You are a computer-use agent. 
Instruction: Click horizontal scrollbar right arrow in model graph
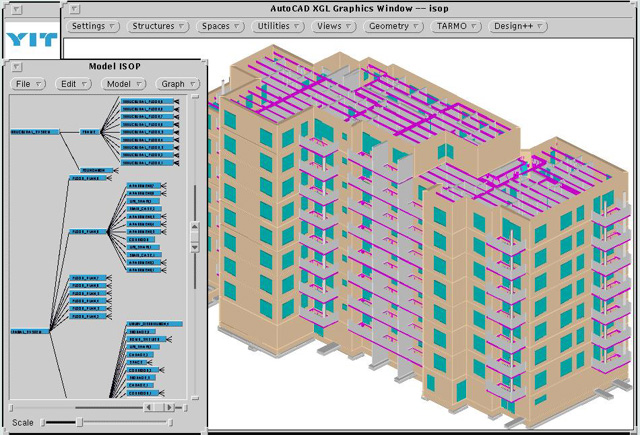(x=170, y=407)
